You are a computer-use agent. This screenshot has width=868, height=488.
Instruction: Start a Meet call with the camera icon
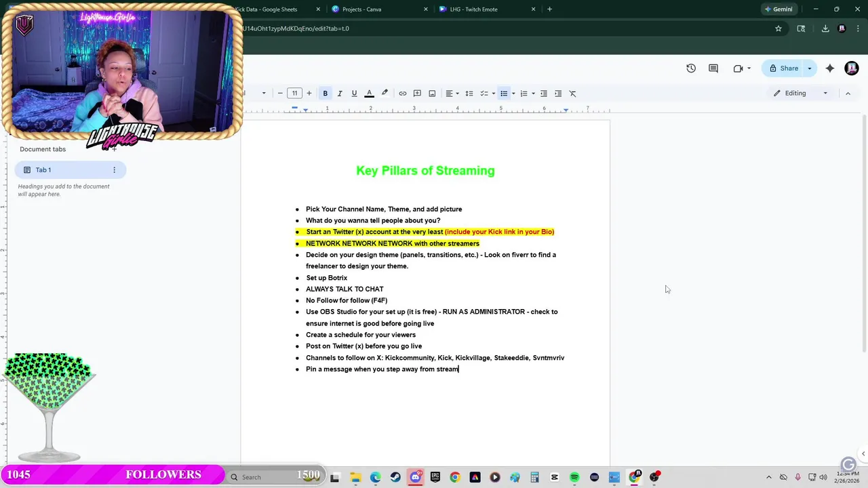pyautogui.click(x=738, y=68)
